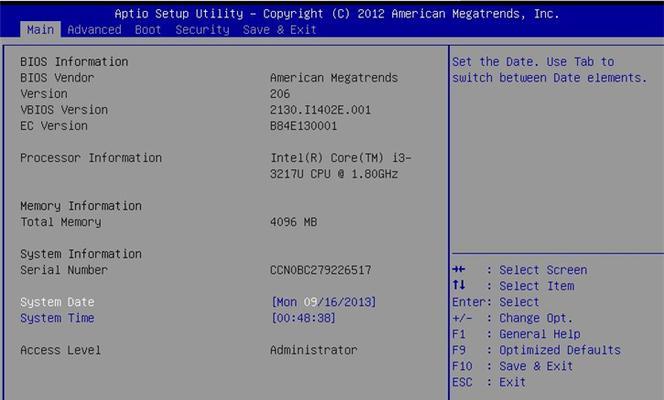The image size is (664, 400).
Task: Click the Memory Information heading
Action: 81,206
